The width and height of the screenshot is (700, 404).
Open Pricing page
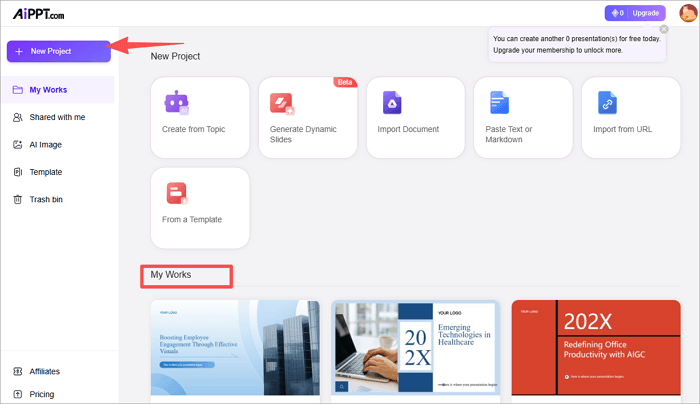42,394
